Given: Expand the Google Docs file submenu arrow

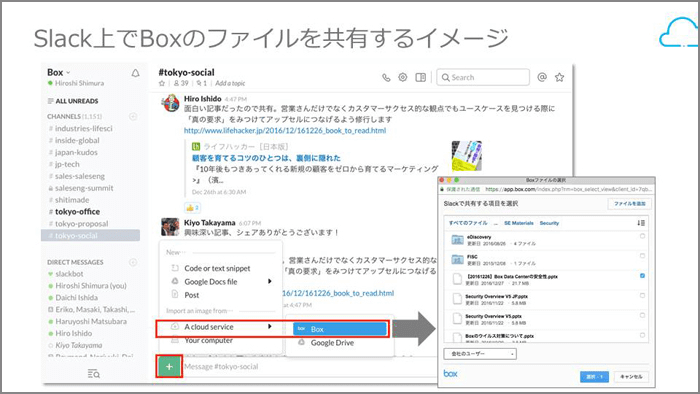Looking at the screenshot, I should click(x=270, y=281).
